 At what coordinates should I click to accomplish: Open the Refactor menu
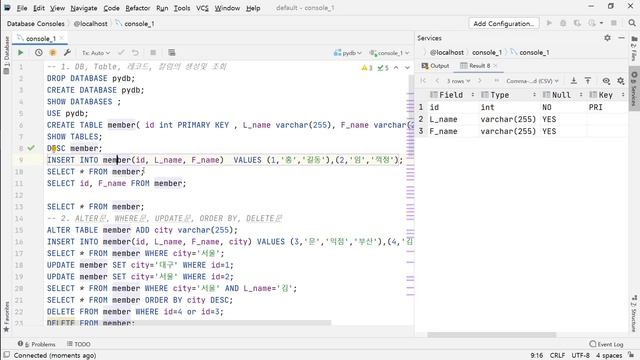coord(138,8)
